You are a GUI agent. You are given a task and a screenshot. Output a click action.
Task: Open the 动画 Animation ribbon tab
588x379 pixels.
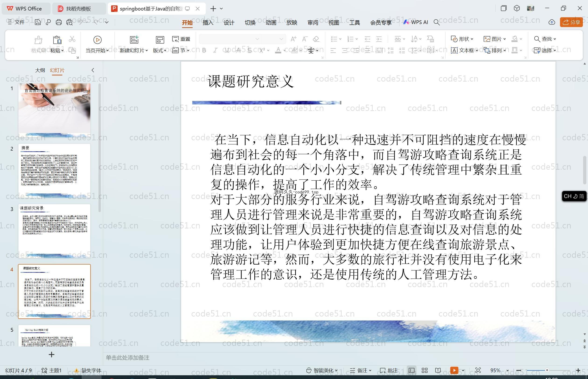click(x=271, y=23)
